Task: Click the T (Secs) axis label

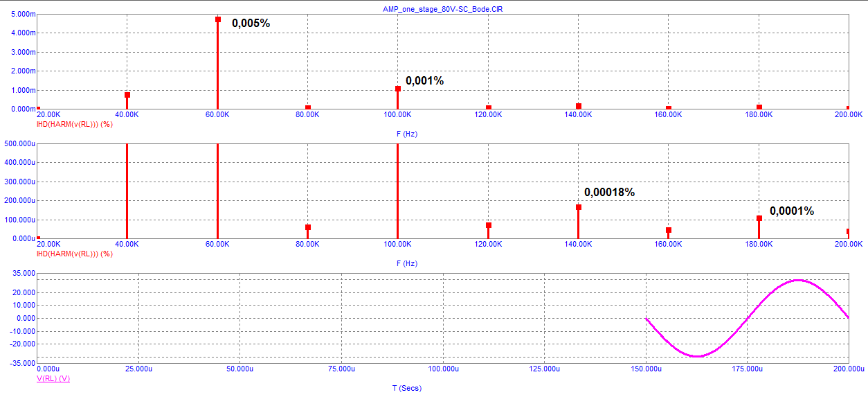Action: [406, 388]
